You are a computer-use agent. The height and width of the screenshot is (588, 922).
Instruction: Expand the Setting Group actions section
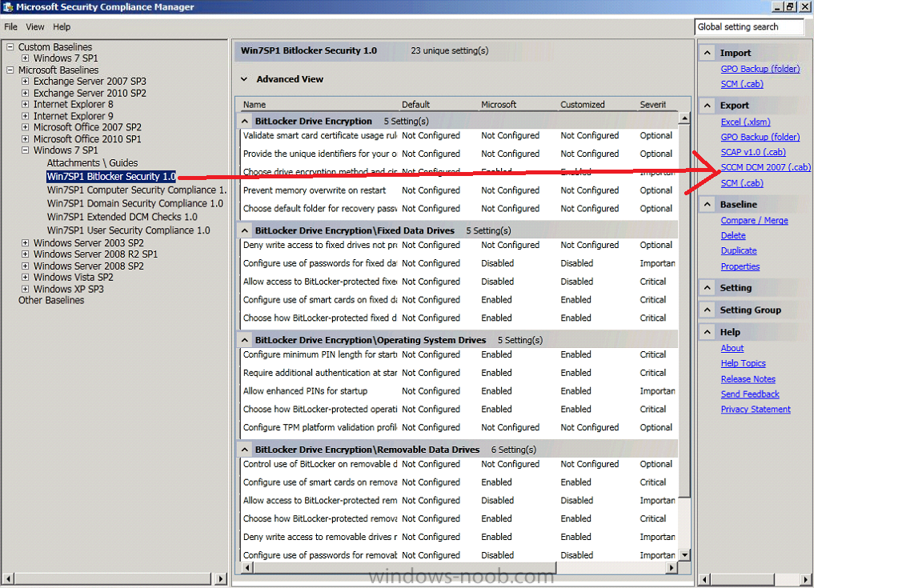(x=708, y=310)
